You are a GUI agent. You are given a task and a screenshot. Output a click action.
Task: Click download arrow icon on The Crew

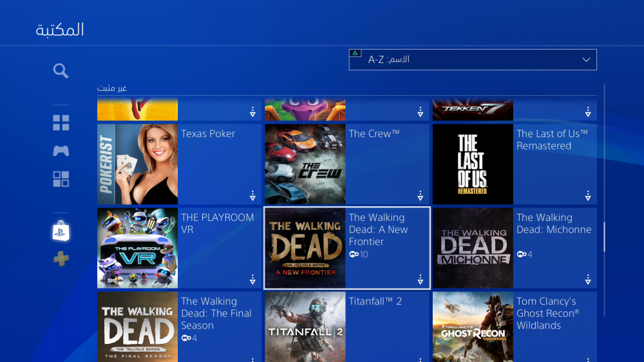[420, 196]
